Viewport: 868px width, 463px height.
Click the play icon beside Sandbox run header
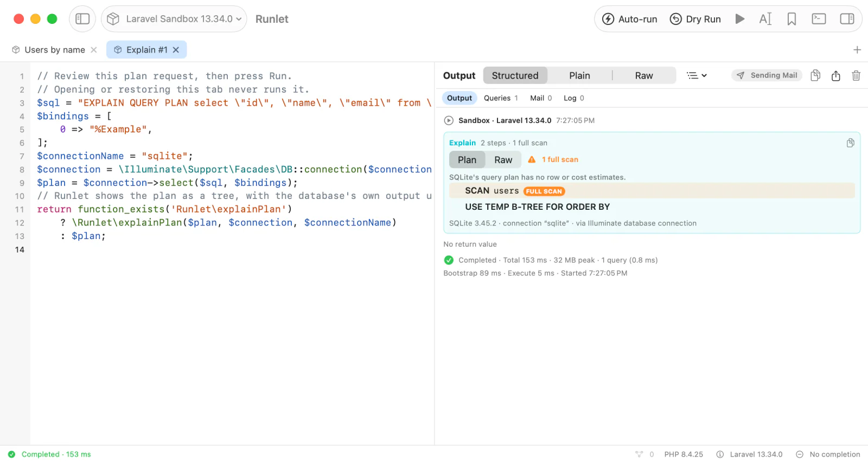point(449,120)
